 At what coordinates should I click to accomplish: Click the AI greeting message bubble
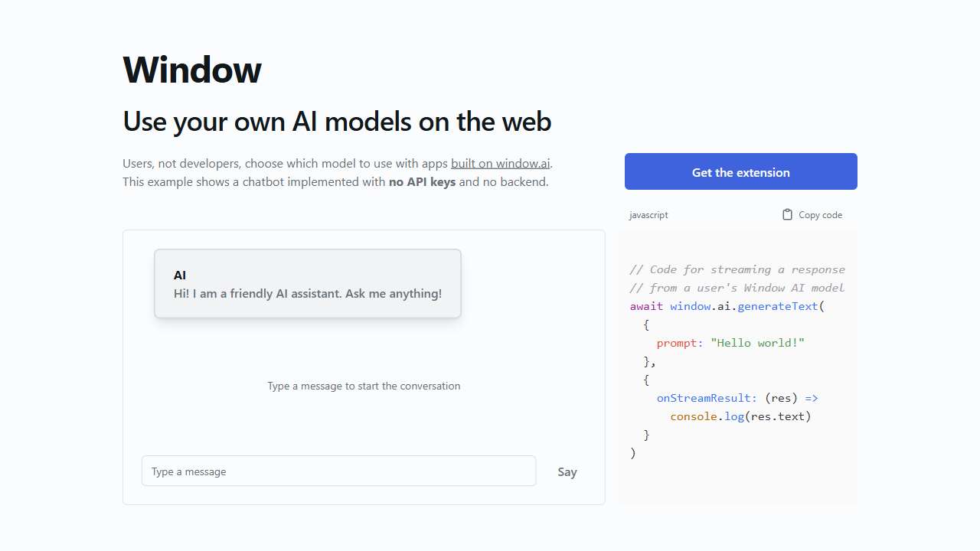click(x=308, y=284)
